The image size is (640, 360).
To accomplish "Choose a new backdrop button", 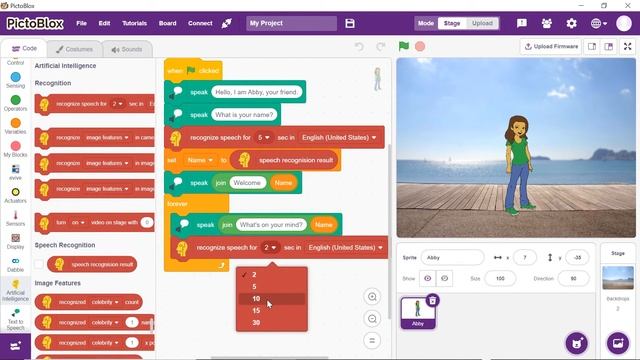I will 618,343.
